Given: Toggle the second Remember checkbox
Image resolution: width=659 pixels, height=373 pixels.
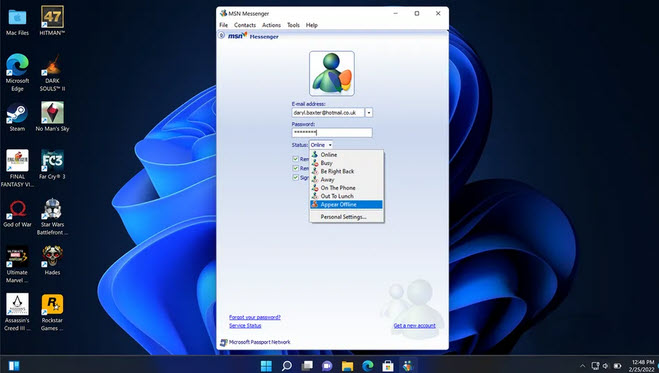Looking at the screenshot, I should click(295, 168).
